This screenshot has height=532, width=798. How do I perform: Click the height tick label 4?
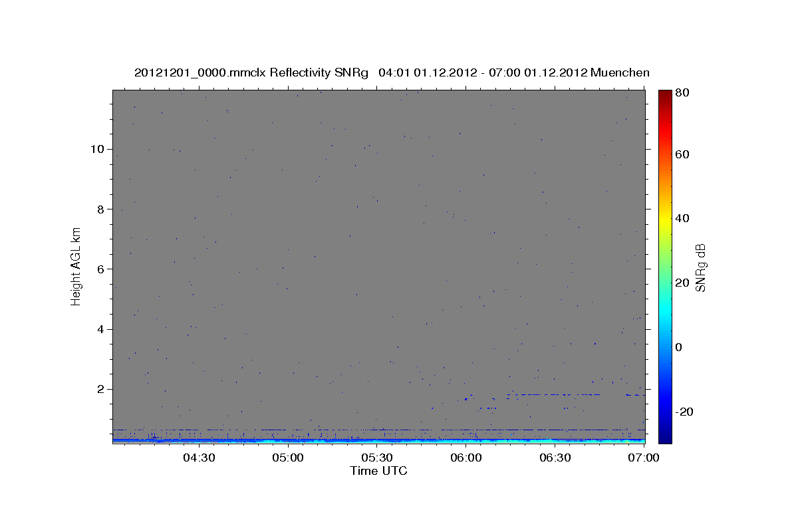tap(101, 329)
